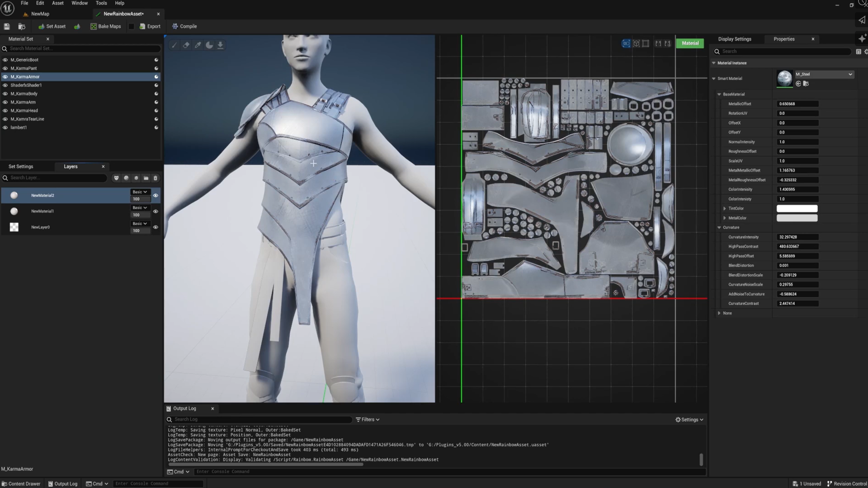This screenshot has width=868, height=488.
Task: Switch to the Display Settings tab
Action: pos(734,39)
